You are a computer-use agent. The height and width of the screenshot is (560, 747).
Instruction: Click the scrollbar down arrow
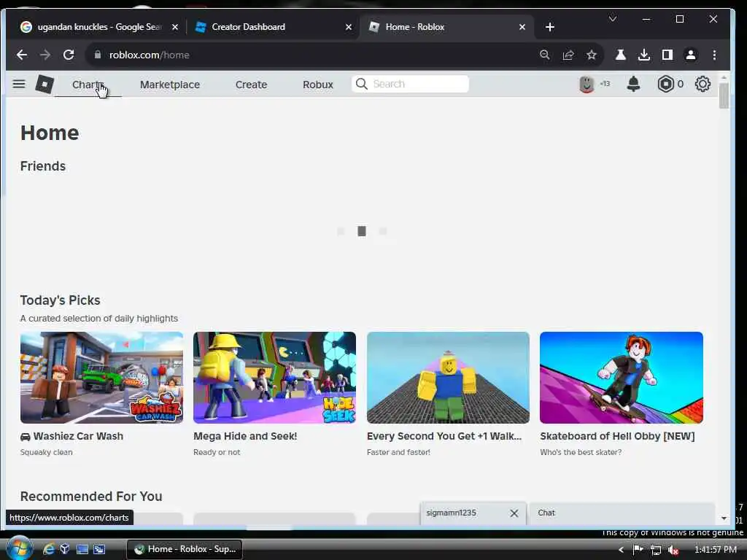tap(724, 518)
